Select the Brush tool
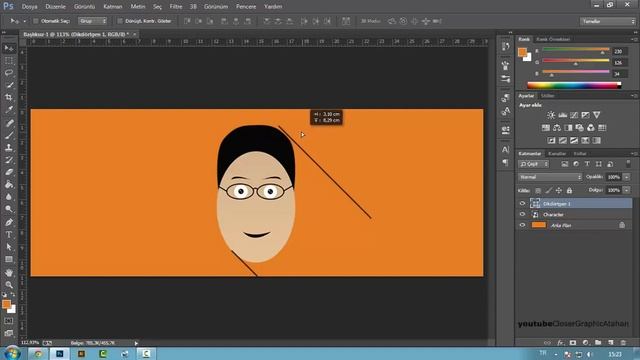Screen dimensions: 640x360 tap(9, 135)
